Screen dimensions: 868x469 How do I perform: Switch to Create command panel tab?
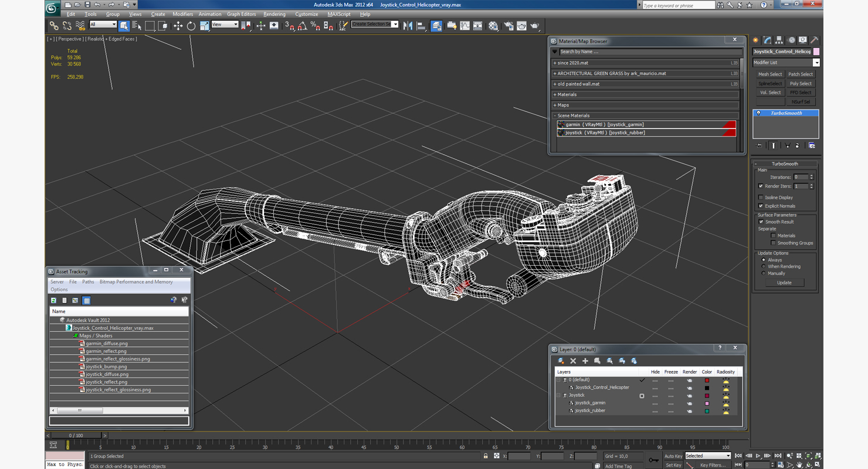pos(756,40)
